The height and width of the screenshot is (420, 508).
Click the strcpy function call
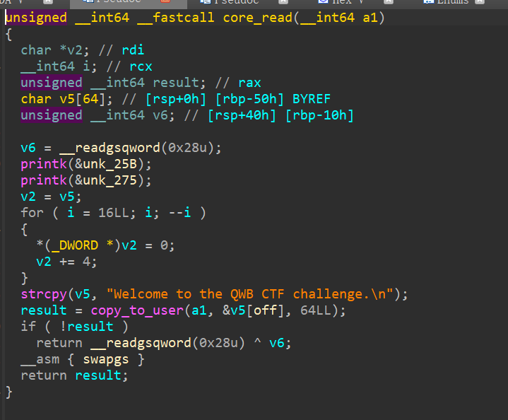(x=44, y=294)
